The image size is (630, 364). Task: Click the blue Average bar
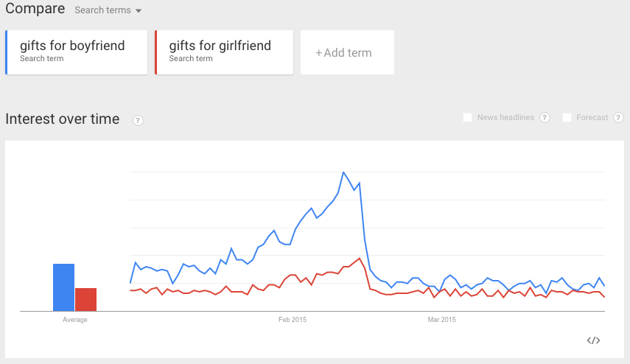point(63,287)
